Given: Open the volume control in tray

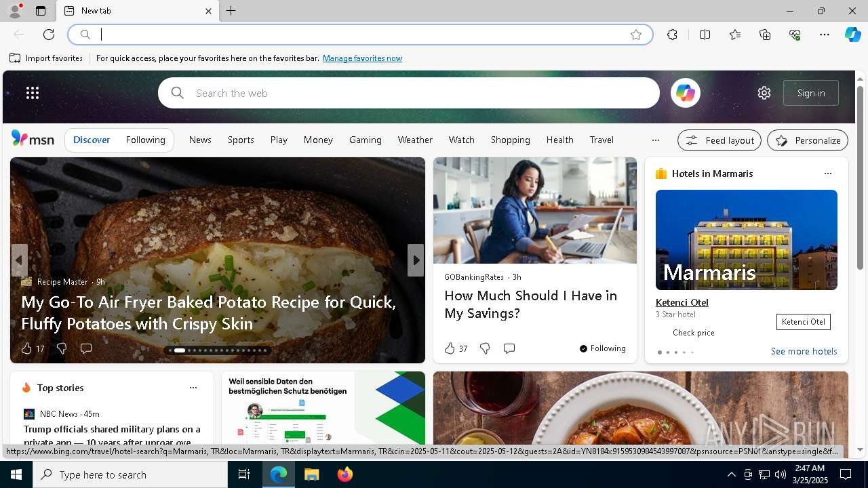Looking at the screenshot, I should [x=781, y=474].
